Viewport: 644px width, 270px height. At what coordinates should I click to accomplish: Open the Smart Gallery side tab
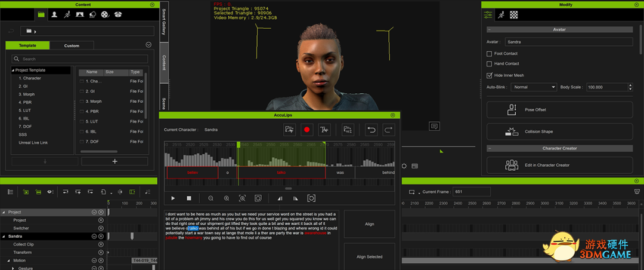tap(165, 21)
